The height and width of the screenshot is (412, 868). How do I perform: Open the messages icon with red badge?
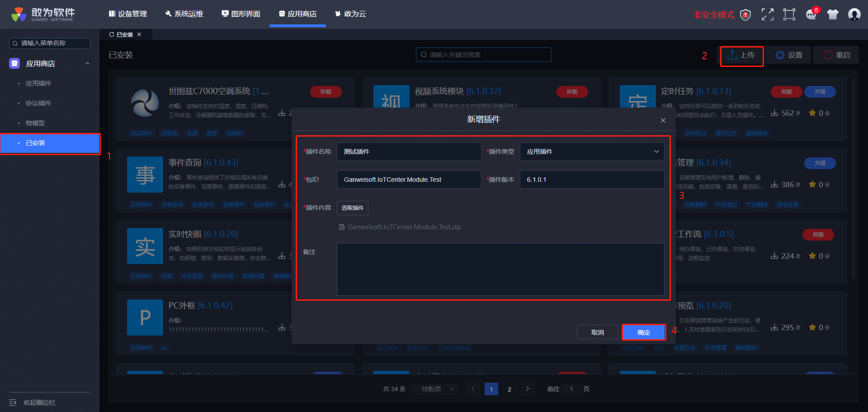click(x=811, y=14)
